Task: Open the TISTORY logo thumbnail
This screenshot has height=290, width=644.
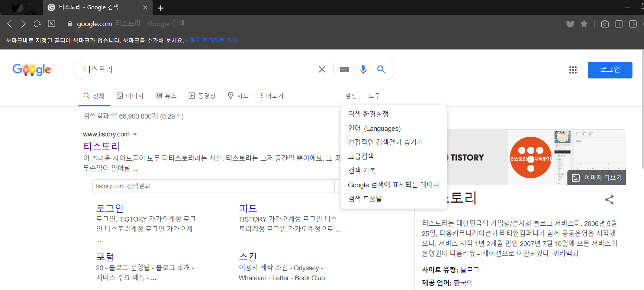Action: (477, 157)
